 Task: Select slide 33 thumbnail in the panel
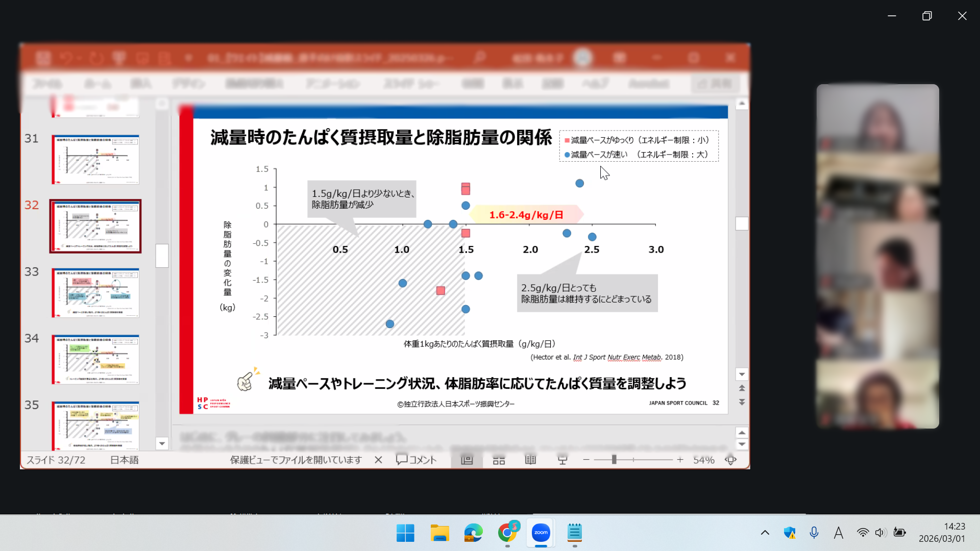(95, 293)
